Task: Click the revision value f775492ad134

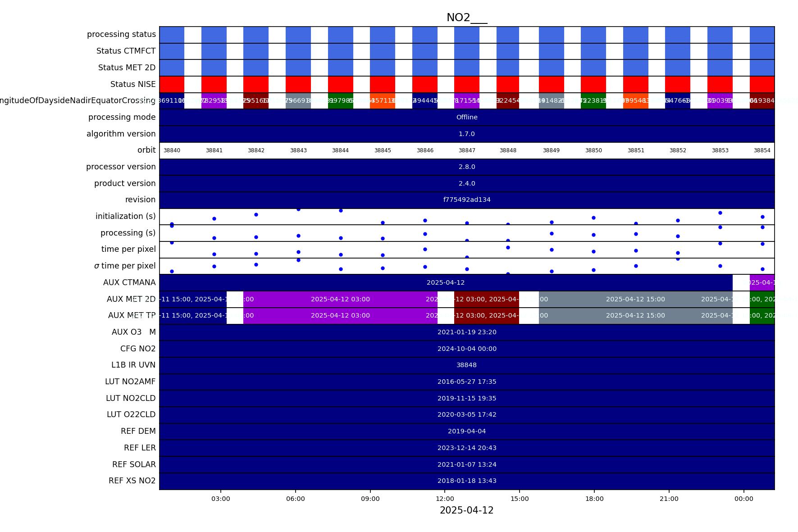Action: pyautogui.click(x=467, y=200)
